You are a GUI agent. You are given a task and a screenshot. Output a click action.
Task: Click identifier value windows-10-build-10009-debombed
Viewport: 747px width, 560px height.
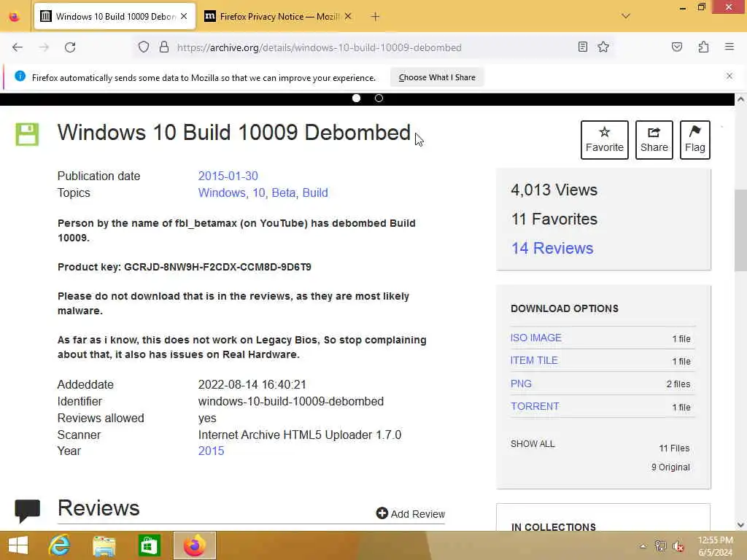tap(290, 402)
